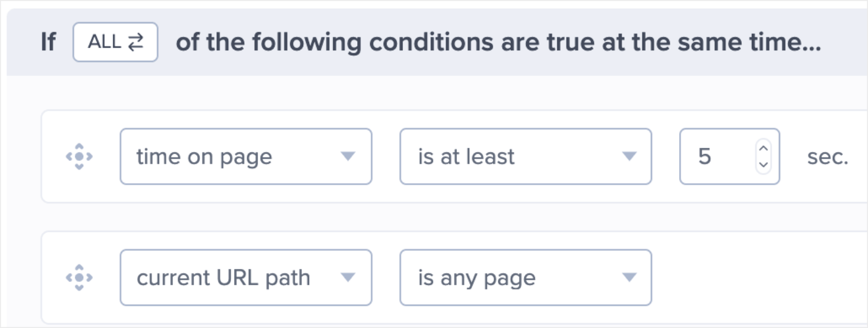Grab the drag handle for current URL path row
Viewport: 868px width, 328px height.
pyautogui.click(x=79, y=278)
